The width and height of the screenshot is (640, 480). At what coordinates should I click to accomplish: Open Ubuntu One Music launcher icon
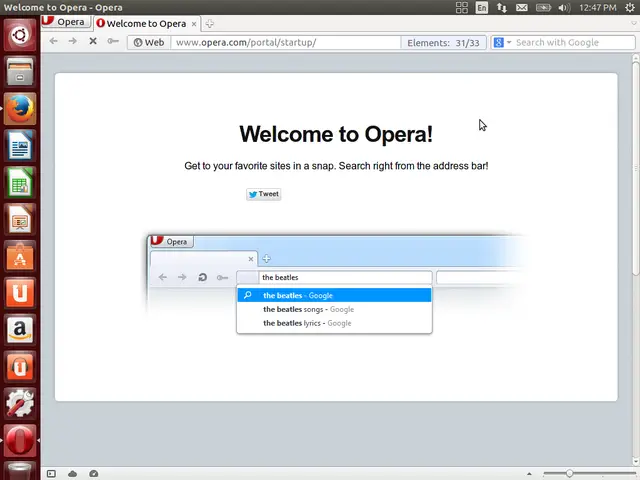click(x=20, y=367)
